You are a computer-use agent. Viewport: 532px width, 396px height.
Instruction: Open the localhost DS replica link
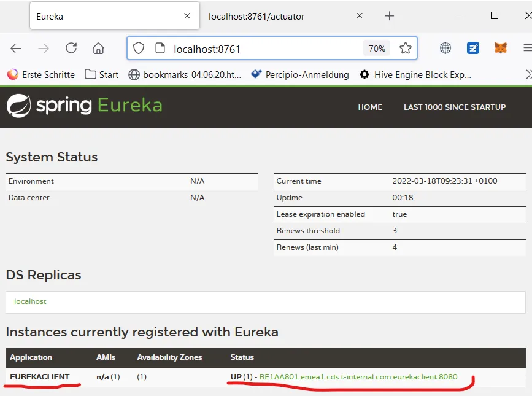30,301
